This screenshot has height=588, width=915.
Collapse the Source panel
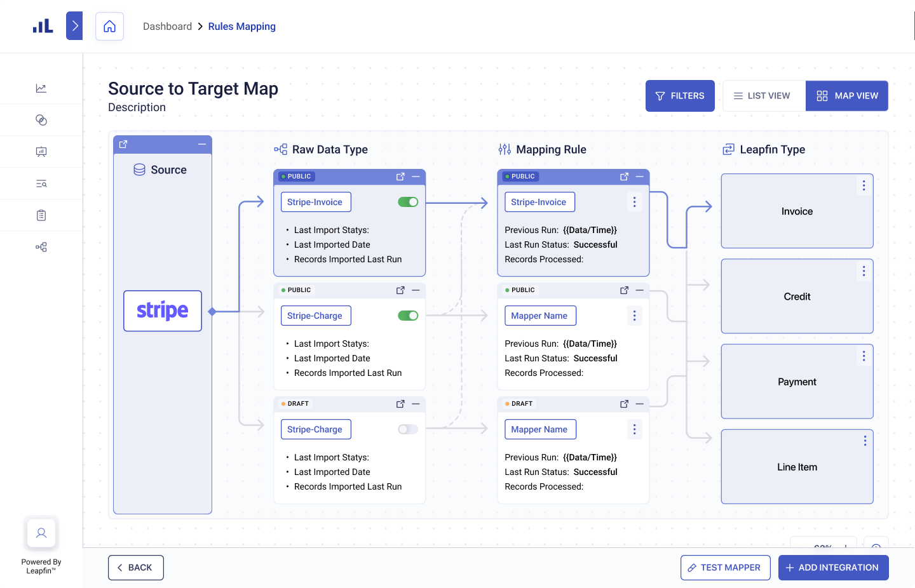(202, 145)
